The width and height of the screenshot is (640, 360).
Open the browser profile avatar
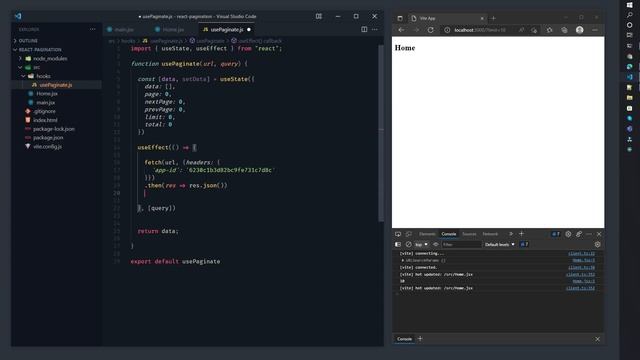coord(579,30)
